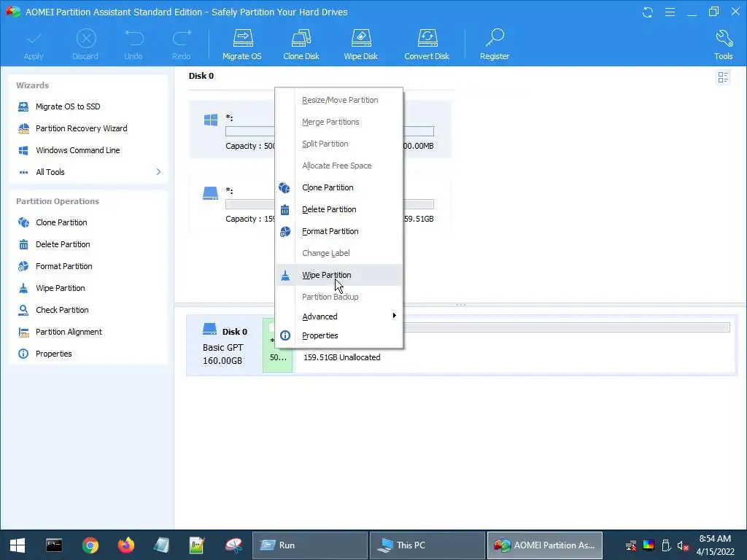
Task: Click Split Partition in the context menu
Action: [x=339, y=144]
